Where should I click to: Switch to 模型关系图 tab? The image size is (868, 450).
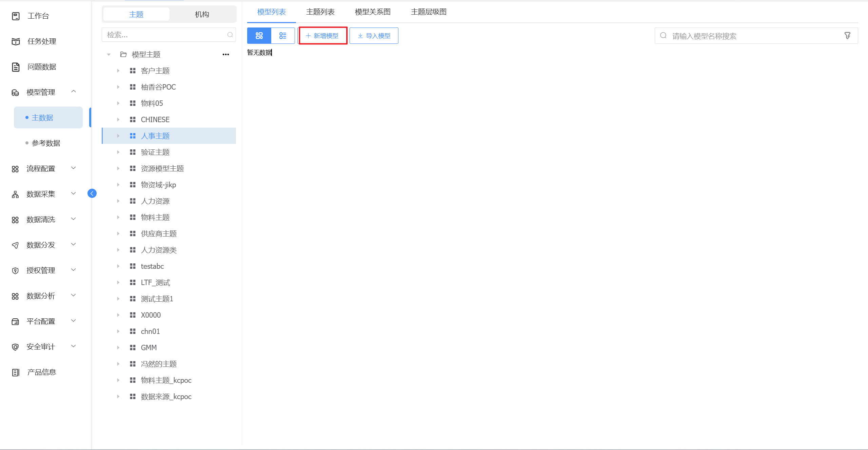tap(372, 12)
